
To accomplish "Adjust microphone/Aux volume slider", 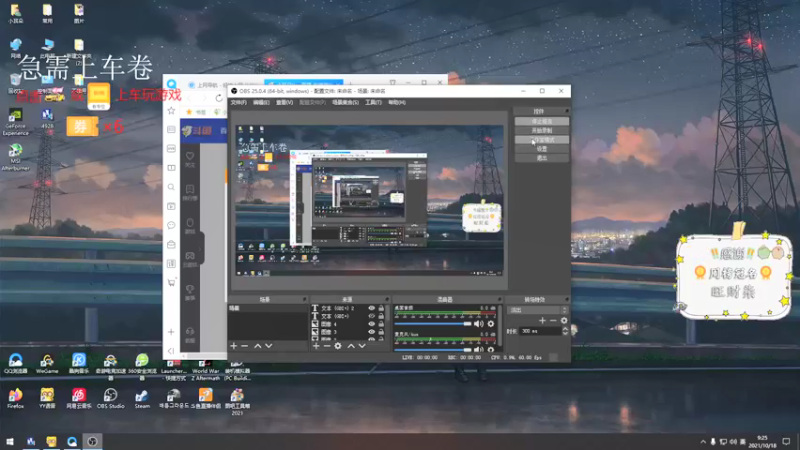I will coord(433,350).
